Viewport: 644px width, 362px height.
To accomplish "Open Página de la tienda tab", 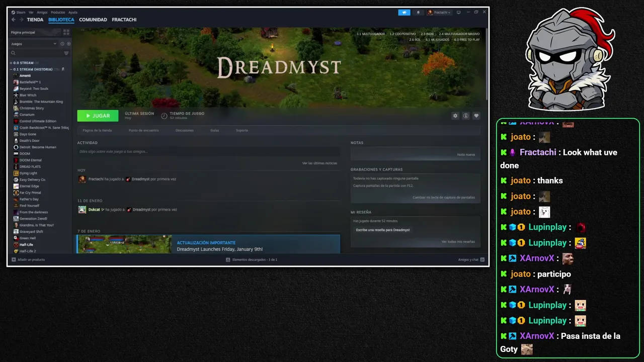I will pyautogui.click(x=97, y=130).
